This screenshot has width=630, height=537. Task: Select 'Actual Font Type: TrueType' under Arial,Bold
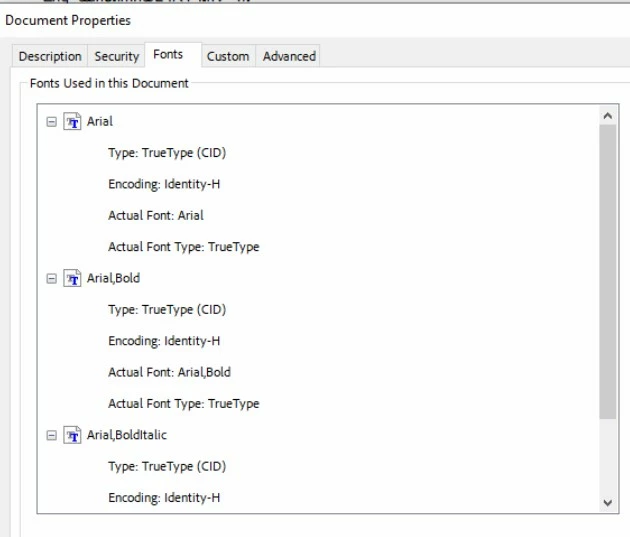coord(184,404)
